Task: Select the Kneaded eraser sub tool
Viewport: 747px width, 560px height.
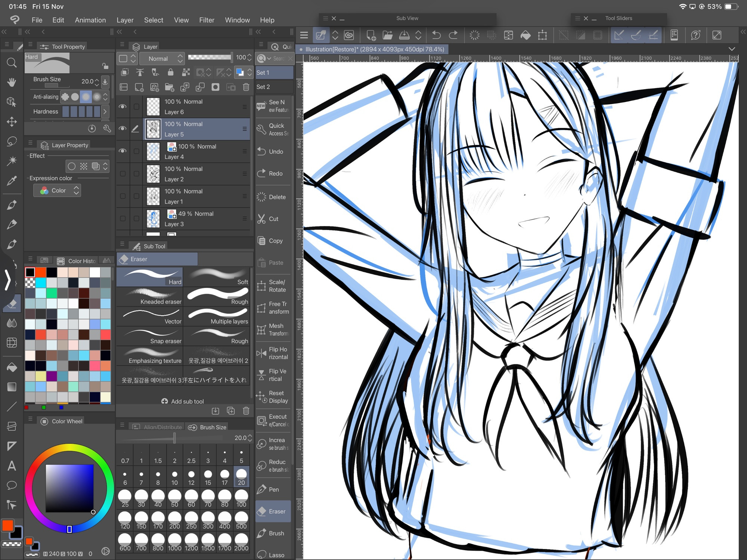Action: click(x=150, y=297)
